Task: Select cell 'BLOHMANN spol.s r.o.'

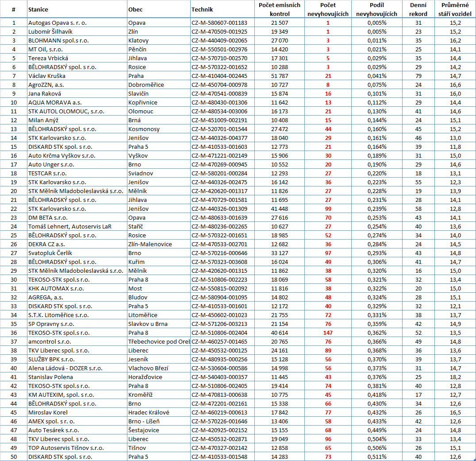Action: pos(77,40)
